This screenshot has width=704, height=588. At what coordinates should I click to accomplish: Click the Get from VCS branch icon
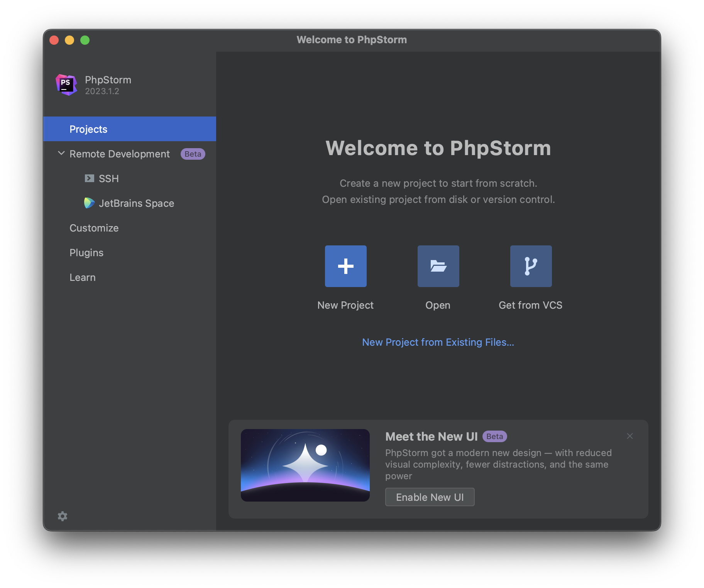coord(531,266)
